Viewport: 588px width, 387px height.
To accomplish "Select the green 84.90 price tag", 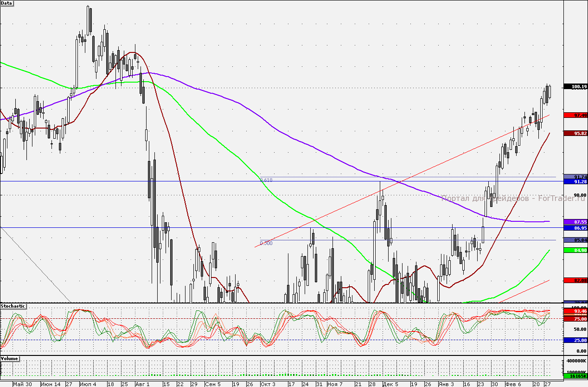I will tap(575, 250).
